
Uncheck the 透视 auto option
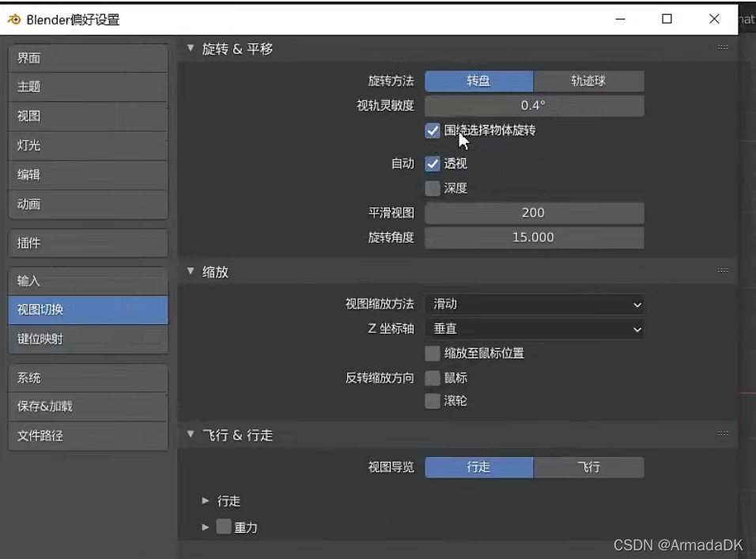pyautogui.click(x=433, y=164)
